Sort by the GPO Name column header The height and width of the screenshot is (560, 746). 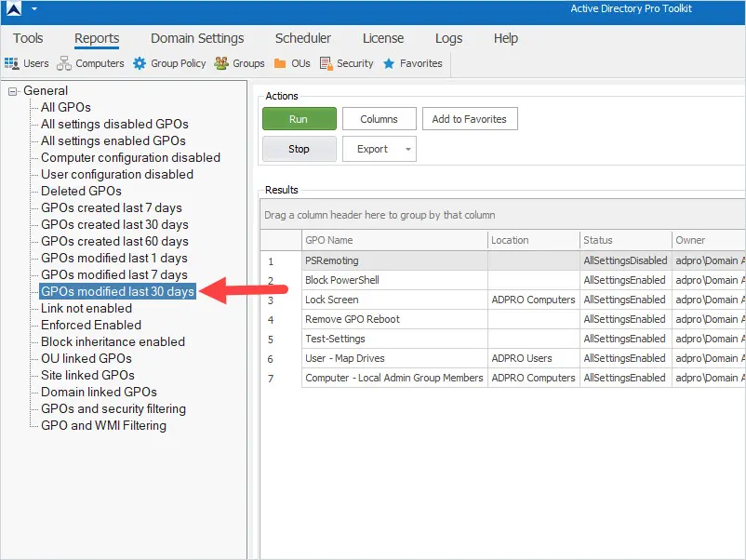tap(395, 240)
